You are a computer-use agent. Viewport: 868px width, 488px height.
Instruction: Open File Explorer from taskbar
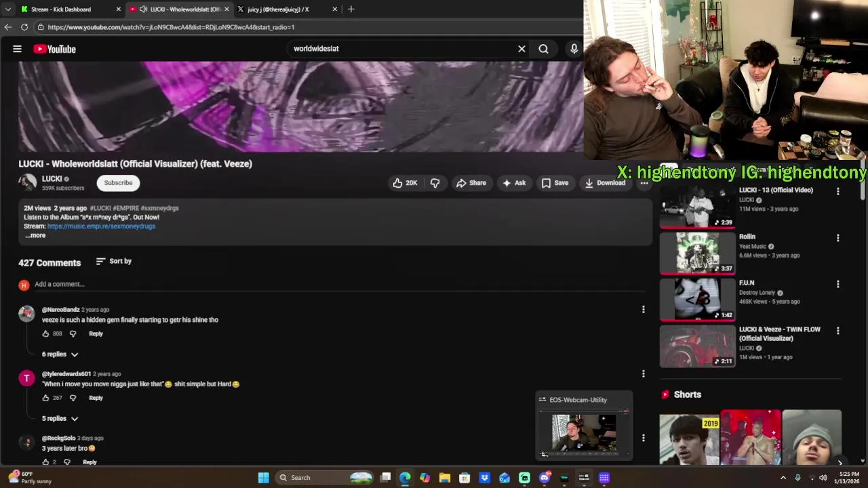(x=445, y=478)
